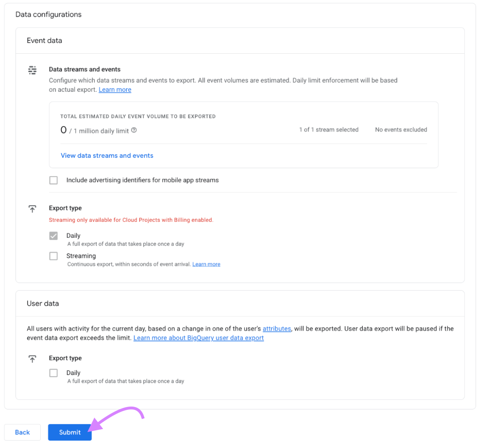Click the Export type upload icon under Event data
Screen dimensions: 478x448
32,209
